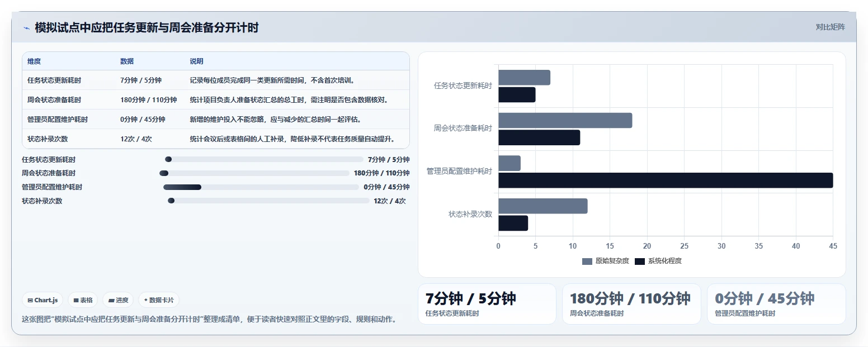868x347 pixels.
Task: Click the grey 周会状态准备耗时 chart bar
Action: 565,121
